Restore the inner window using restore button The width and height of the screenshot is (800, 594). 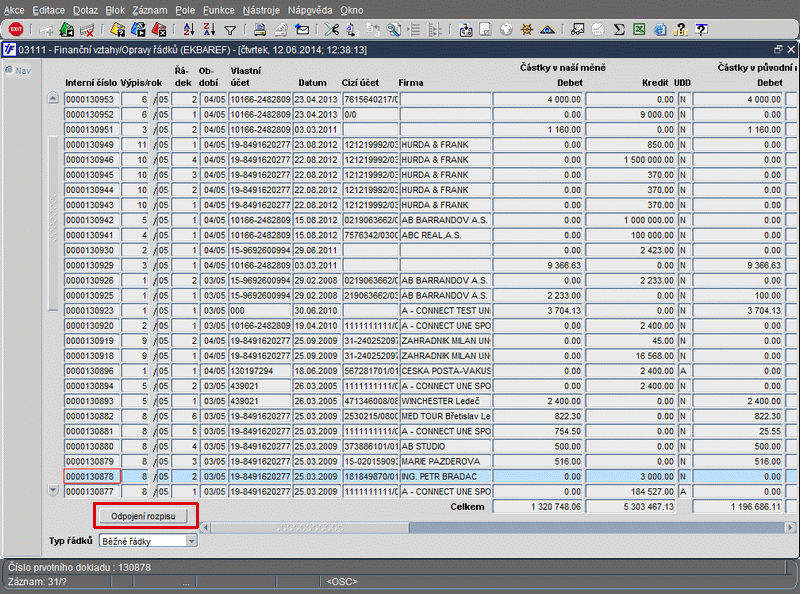point(778,50)
